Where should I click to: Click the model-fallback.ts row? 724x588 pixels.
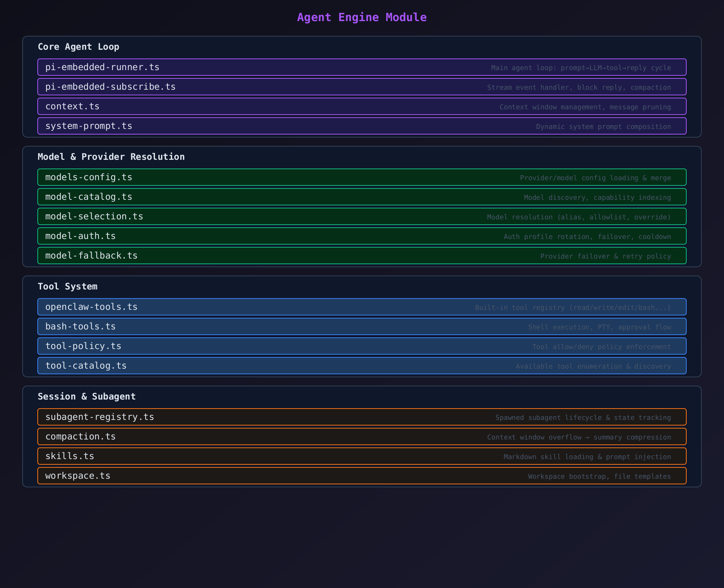[362, 256]
